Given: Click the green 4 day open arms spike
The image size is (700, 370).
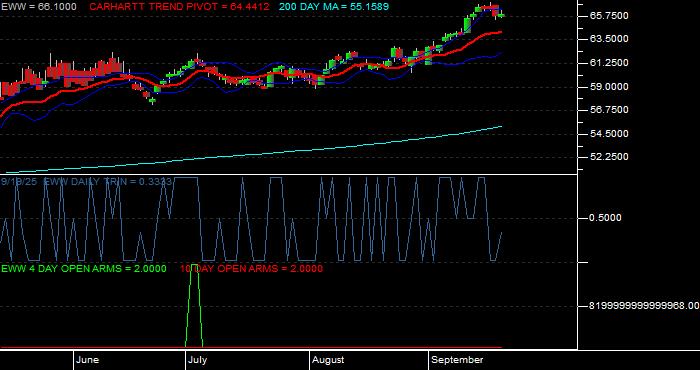Looking at the screenshot, I should 194,306.
